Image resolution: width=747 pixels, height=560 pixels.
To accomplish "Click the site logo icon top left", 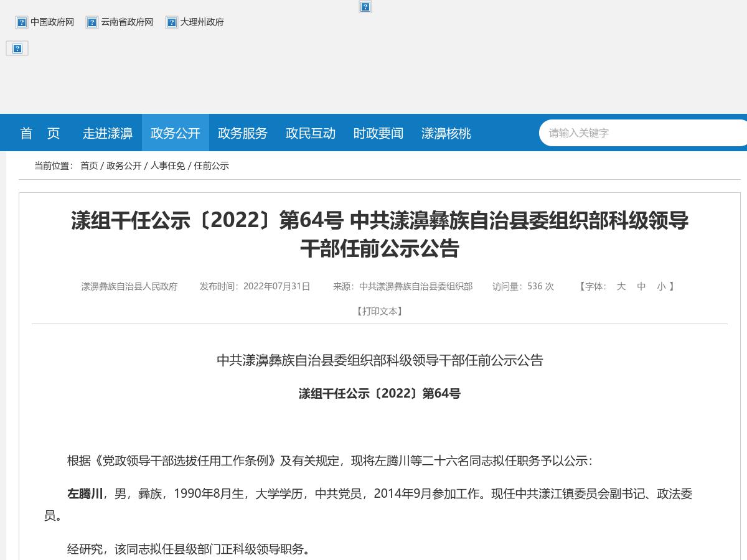I will pos(17,48).
